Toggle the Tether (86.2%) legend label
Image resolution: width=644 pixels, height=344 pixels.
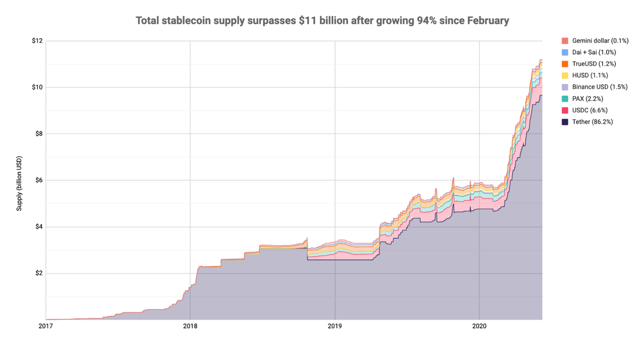coord(592,122)
